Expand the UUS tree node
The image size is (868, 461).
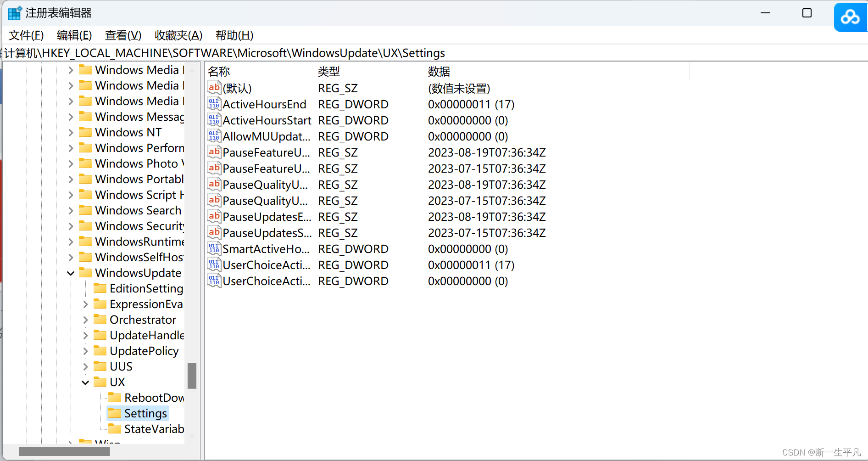pos(85,367)
